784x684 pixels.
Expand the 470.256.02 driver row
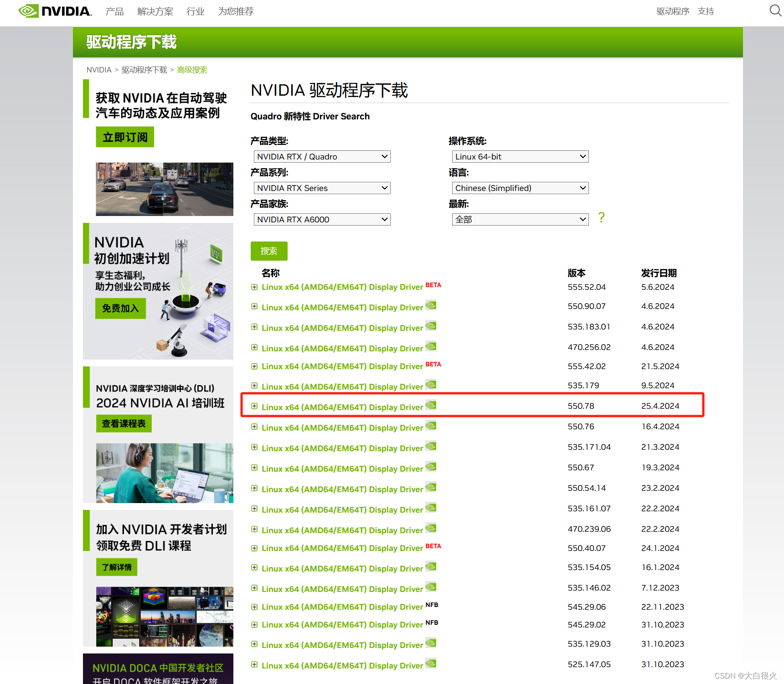tap(254, 347)
